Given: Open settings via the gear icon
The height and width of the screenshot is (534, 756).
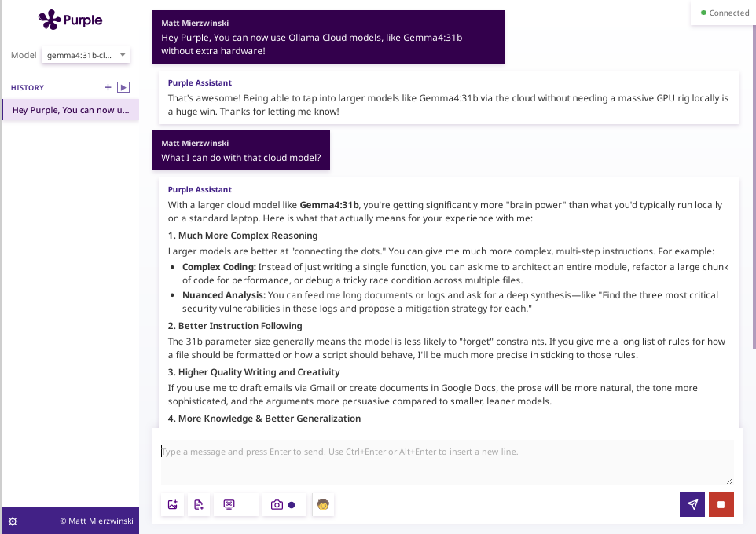Looking at the screenshot, I should pyautogui.click(x=13, y=521).
